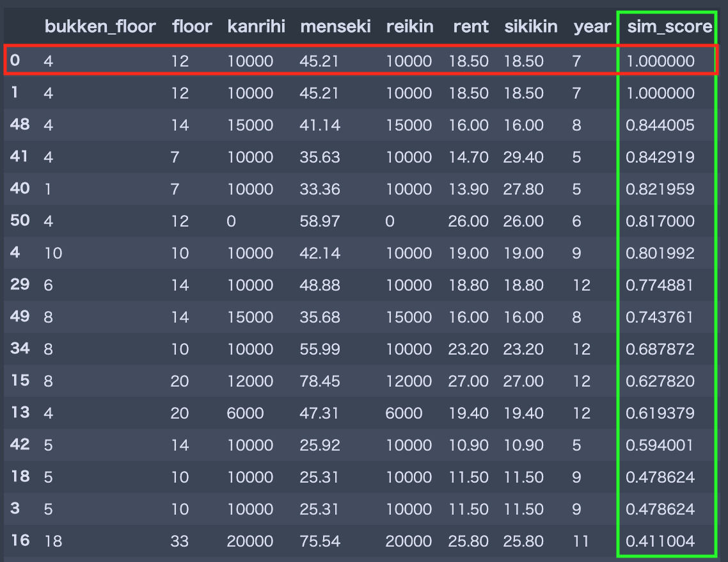Select row index label 34
The image size is (728, 562).
coord(19,348)
